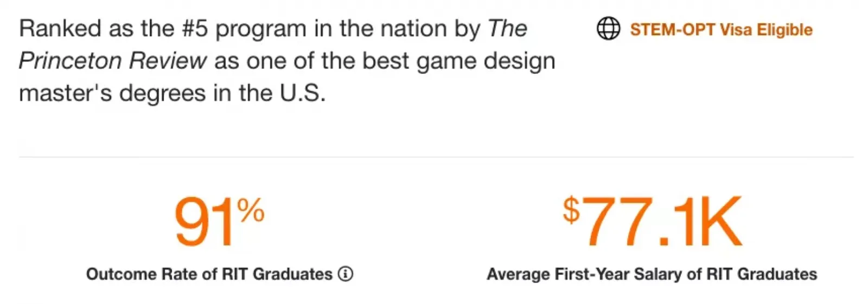868x304 pixels.
Task: Select the Average First-Year Salary label
Action: point(652,274)
